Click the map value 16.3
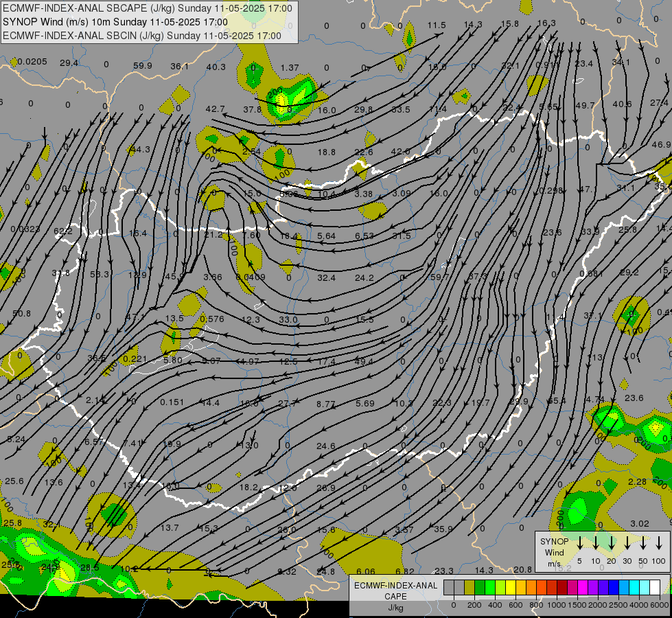672x618 pixels. coord(546,23)
